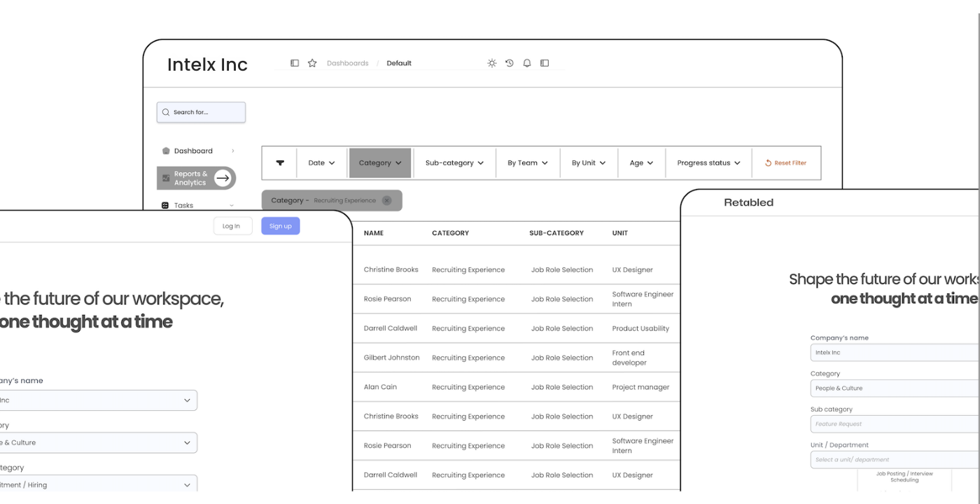Click Alan Cain's Job Role Selection cell
This screenshot has width=980, height=504.
coord(562,387)
